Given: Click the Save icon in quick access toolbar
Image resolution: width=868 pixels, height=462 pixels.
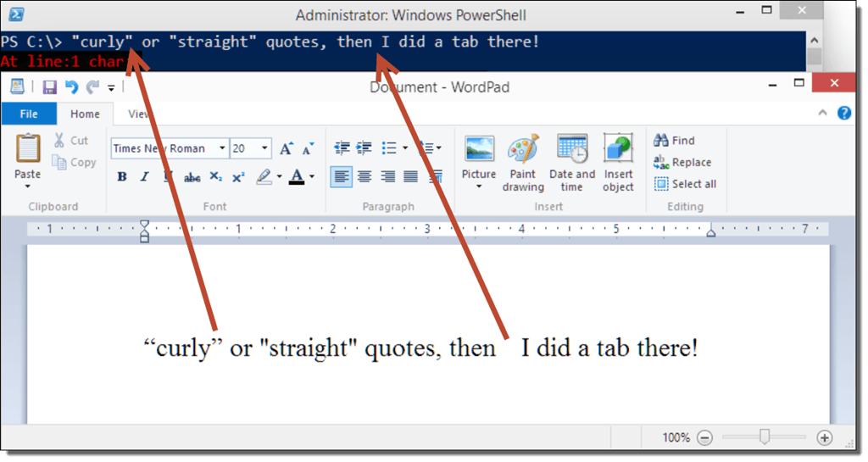Looking at the screenshot, I should [x=50, y=86].
